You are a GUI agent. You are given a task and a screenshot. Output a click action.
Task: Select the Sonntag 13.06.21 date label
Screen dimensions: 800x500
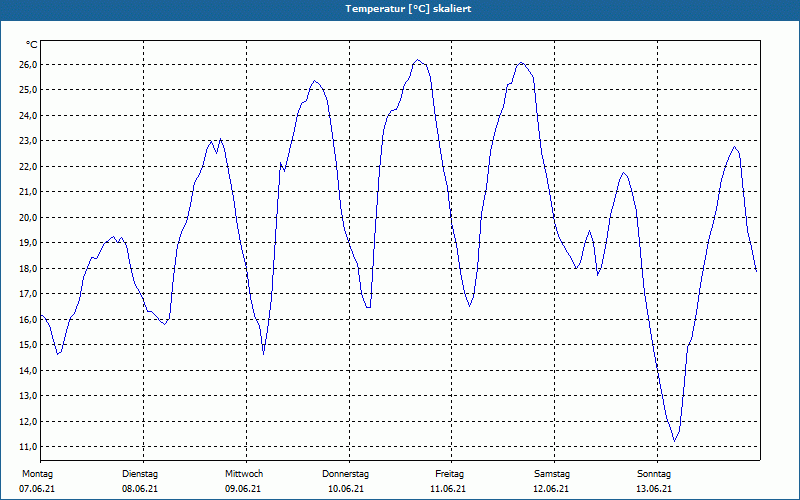(654, 481)
